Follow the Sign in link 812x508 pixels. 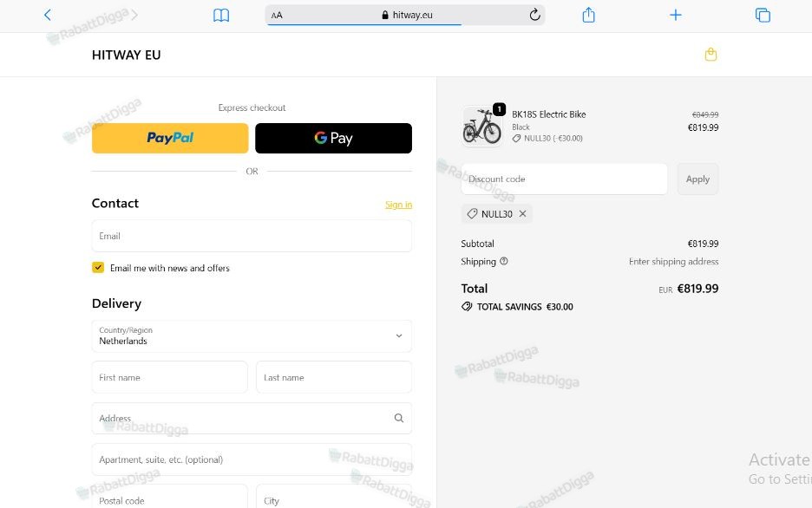pos(399,205)
